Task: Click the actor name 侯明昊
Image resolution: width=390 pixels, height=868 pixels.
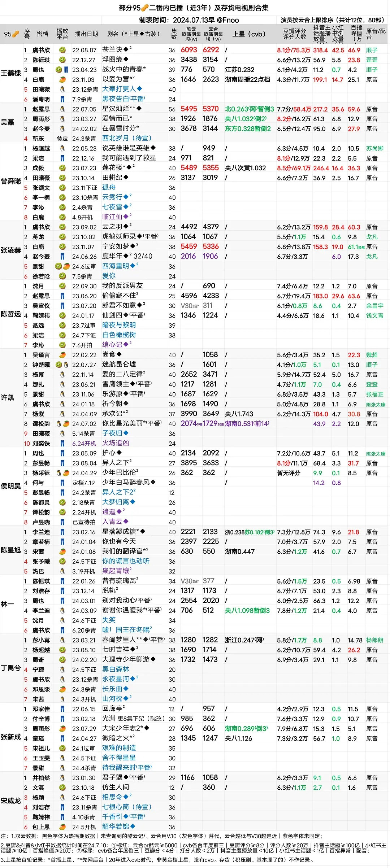Action: pyautogui.click(x=11, y=486)
